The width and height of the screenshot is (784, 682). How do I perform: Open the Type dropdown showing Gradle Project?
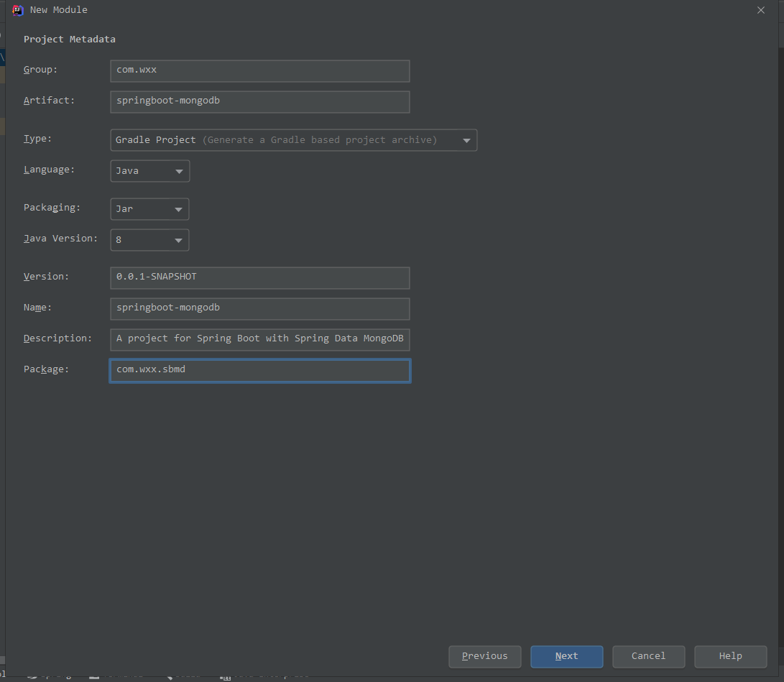pyautogui.click(x=293, y=140)
